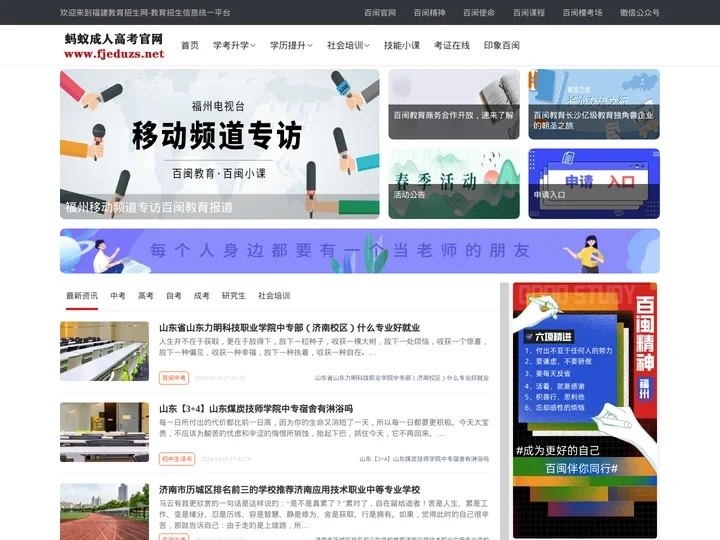The height and width of the screenshot is (540, 720).
Task: Open the 技能小课 navigation item
Action: (402, 45)
